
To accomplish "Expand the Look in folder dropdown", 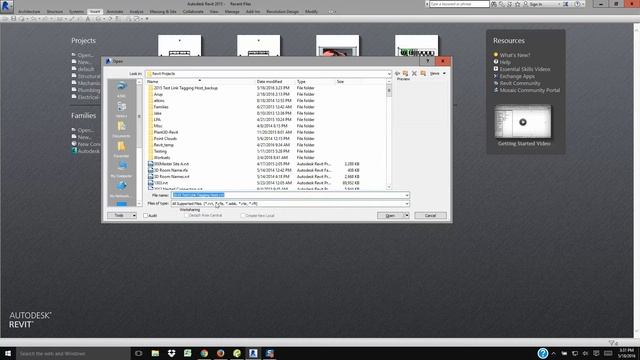I will [x=389, y=74].
